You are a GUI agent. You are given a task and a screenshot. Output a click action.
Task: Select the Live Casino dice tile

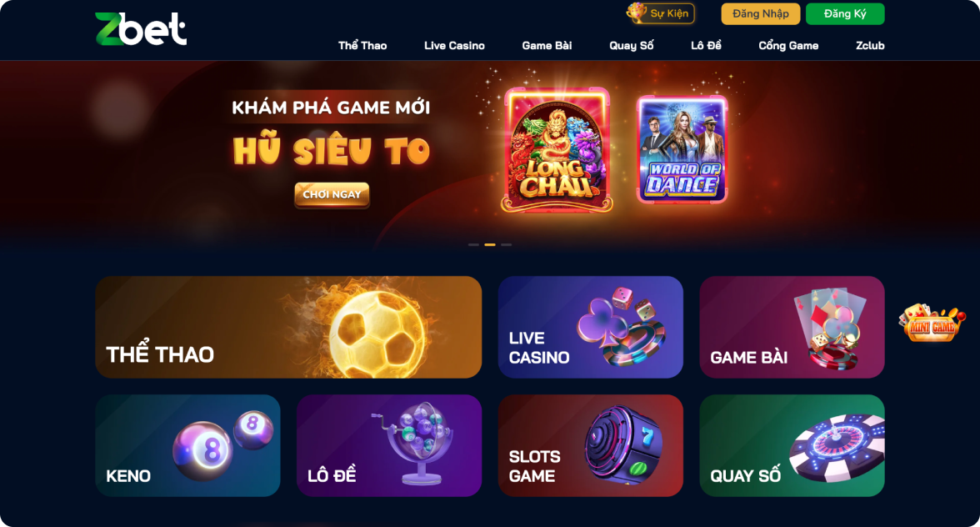click(x=591, y=327)
